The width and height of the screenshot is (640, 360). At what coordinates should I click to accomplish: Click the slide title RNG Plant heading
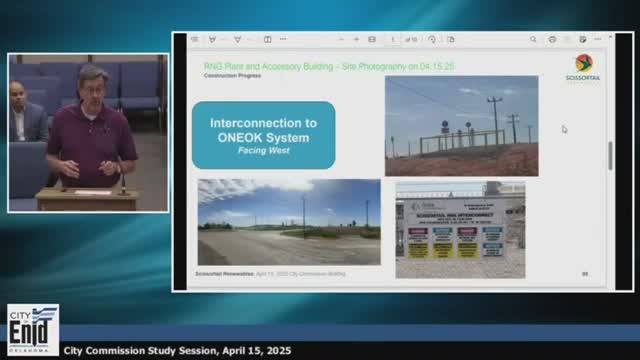click(329, 67)
